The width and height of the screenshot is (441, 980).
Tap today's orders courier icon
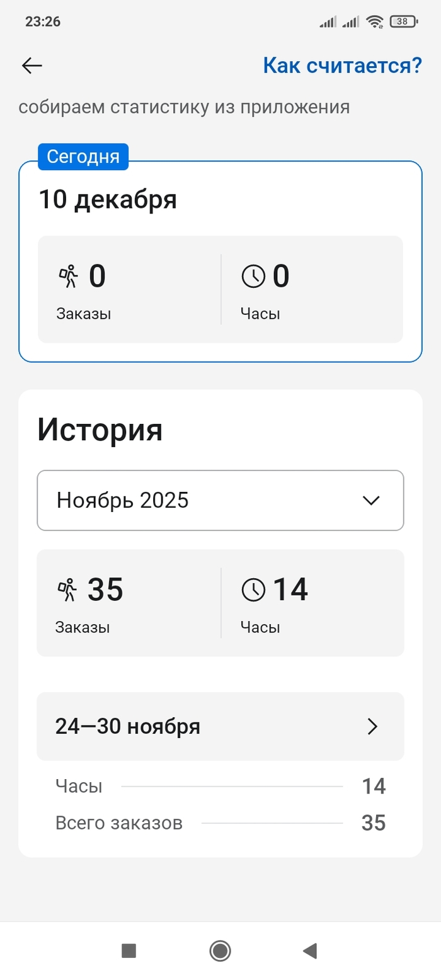coord(68,276)
